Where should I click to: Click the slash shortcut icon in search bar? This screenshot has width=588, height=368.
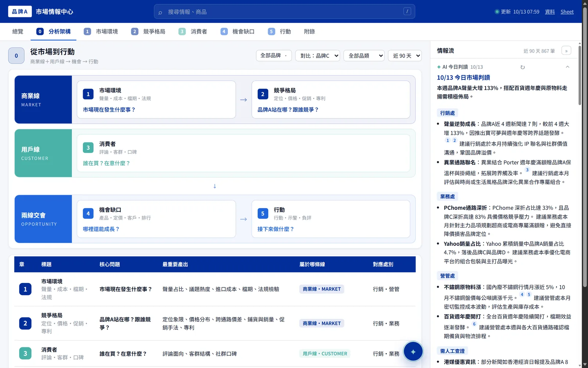[407, 11]
